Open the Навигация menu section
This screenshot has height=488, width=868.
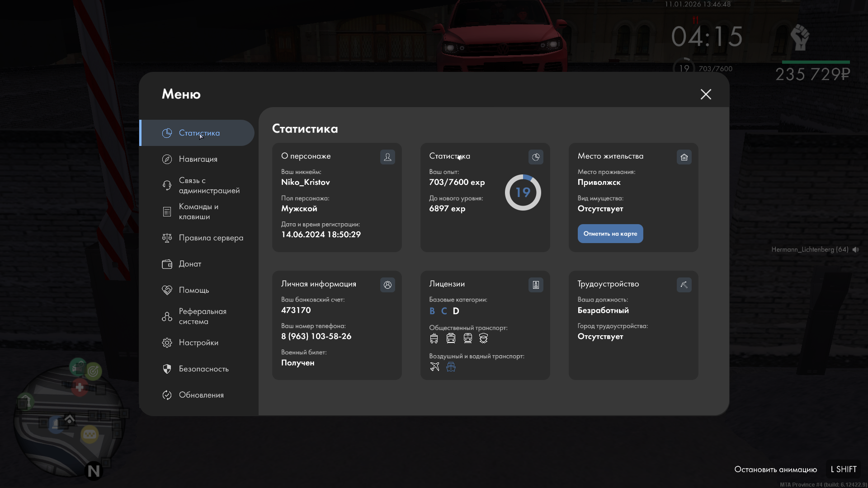(198, 159)
